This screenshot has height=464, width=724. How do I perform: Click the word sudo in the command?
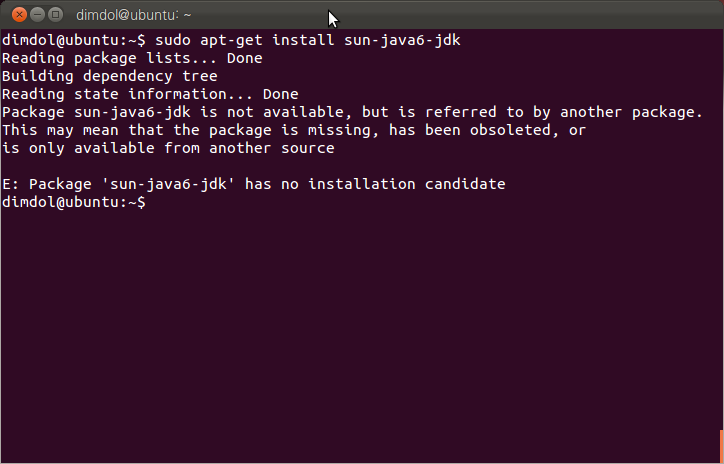(x=173, y=40)
